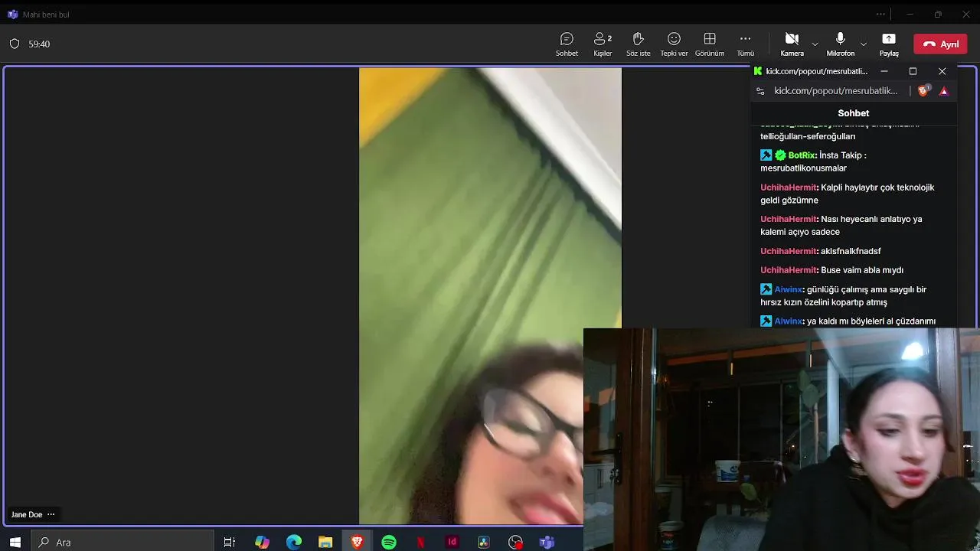Screen dimensions: 980x551
Task: Change layout via Görünüm
Action: 710,44
